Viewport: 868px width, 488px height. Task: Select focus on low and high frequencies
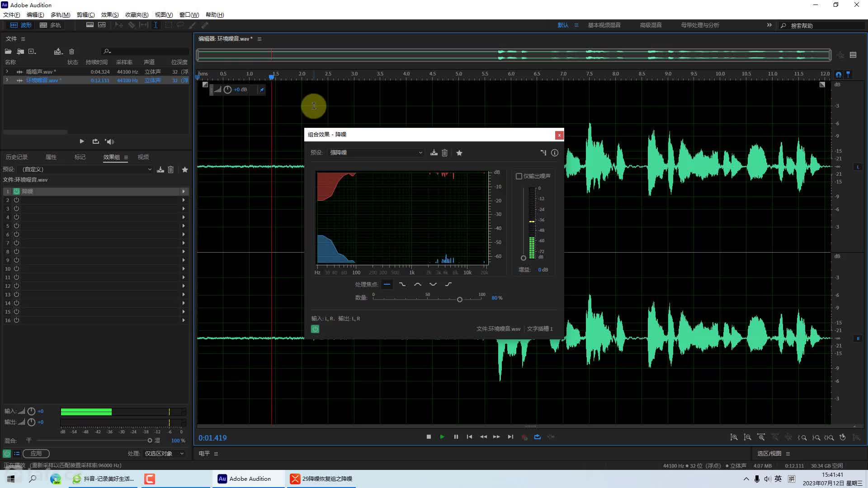[x=433, y=284]
